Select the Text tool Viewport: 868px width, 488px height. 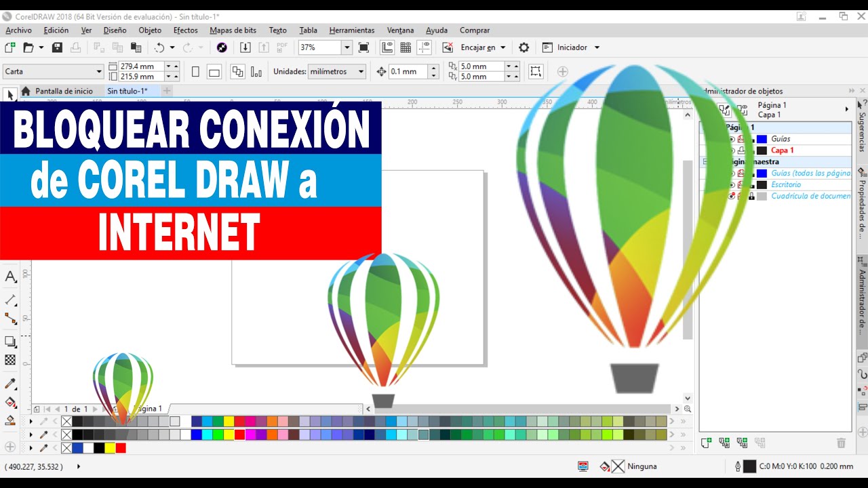click(10, 277)
